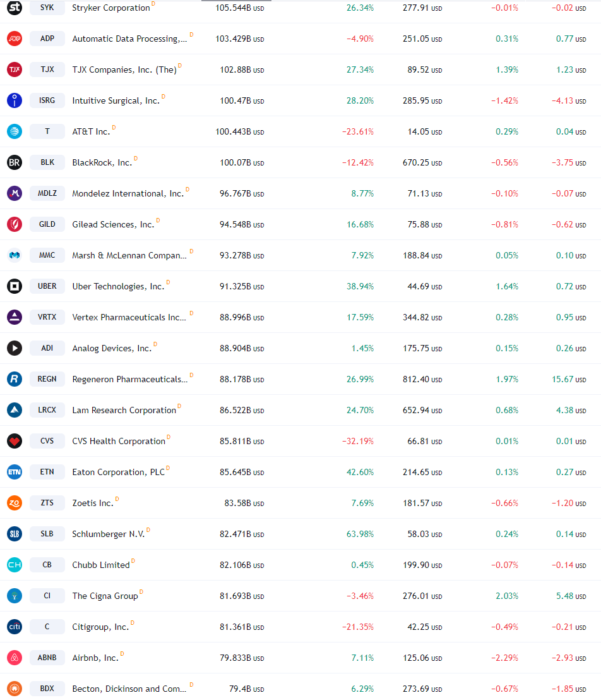Click the Vertex Pharmaceuticals logo icon
Screen dimensions: 601x700
point(15,317)
